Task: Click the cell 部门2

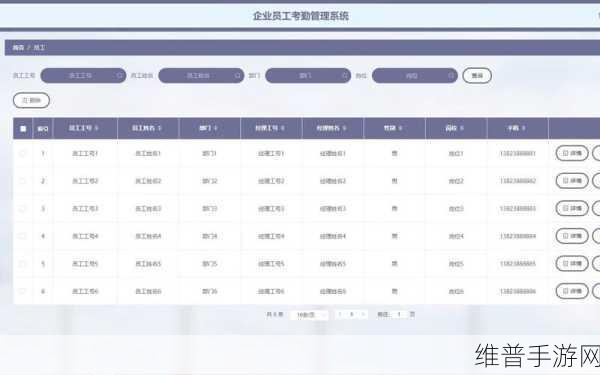Action: 210,181
